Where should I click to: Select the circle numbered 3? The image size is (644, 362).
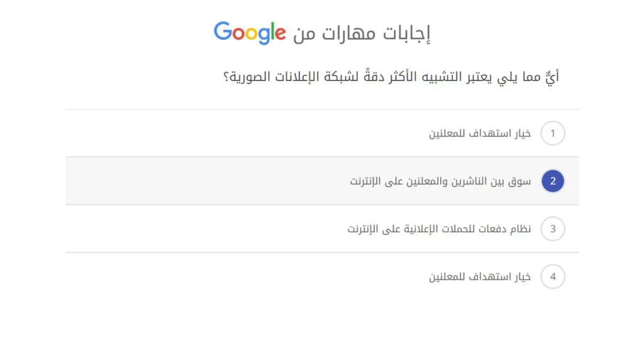pos(552,229)
